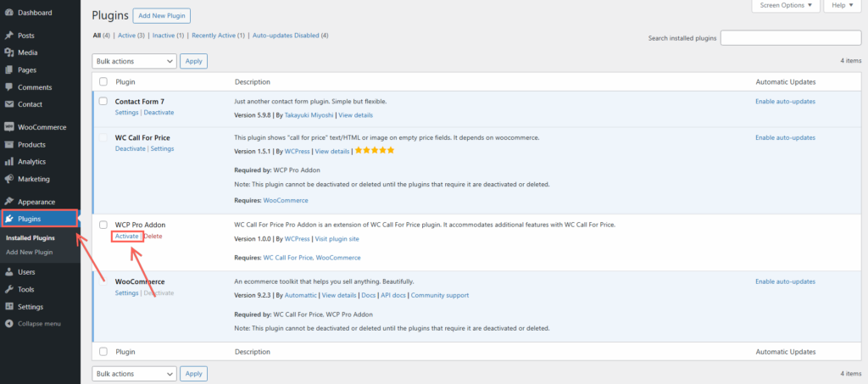Click the five-star rating of WC Call For Price
This screenshot has width=868, height=384.
(x=375, y=151)
